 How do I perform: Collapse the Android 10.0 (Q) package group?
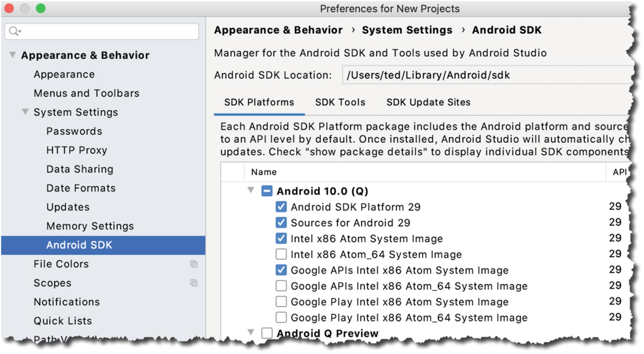251,190
